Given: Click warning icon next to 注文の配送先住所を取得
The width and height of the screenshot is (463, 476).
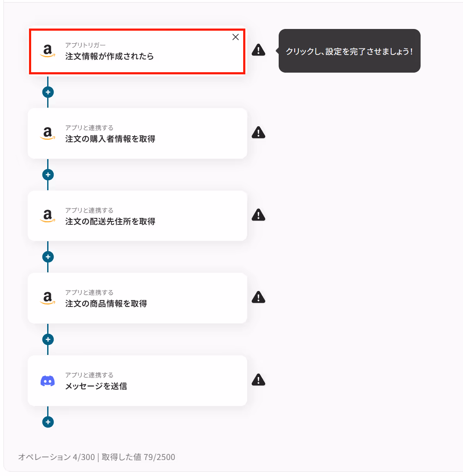Looking at the screenshot, I should click(258, 215).
